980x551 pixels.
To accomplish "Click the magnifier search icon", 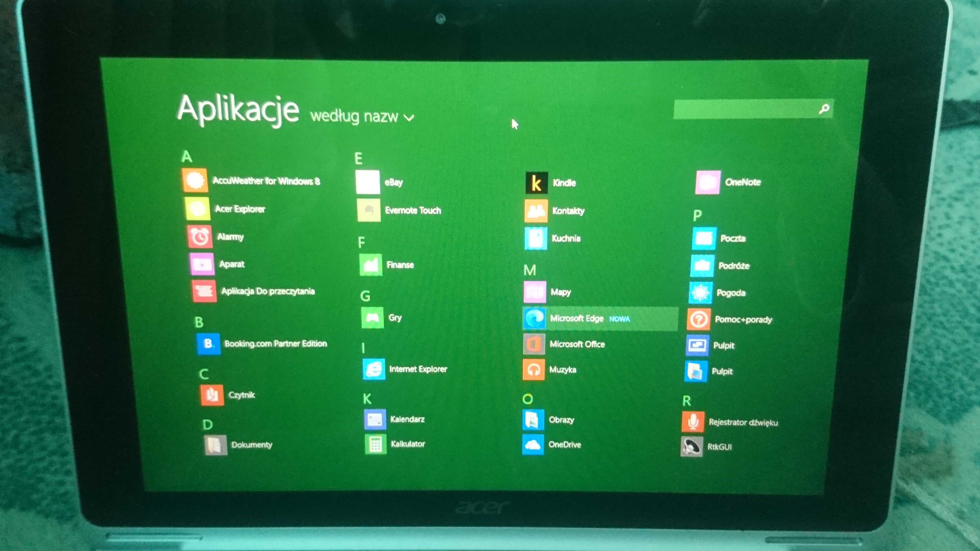I will pos(824,109).
